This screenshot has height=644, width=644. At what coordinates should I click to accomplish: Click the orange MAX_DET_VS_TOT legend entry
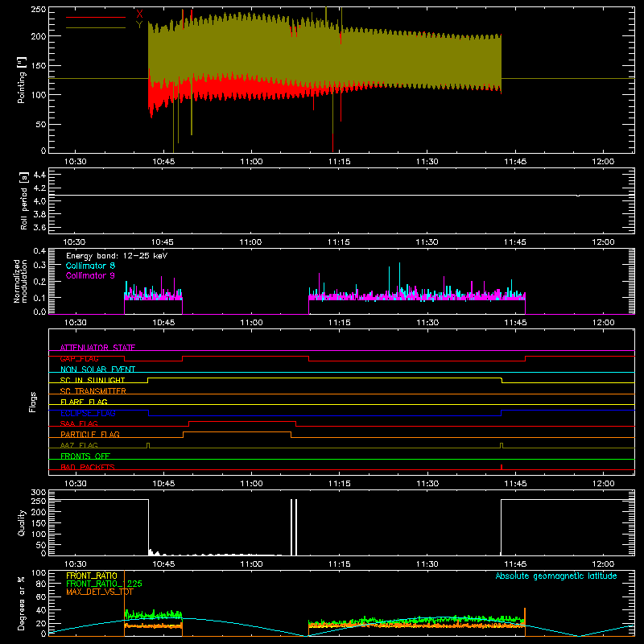coord(99,592)
